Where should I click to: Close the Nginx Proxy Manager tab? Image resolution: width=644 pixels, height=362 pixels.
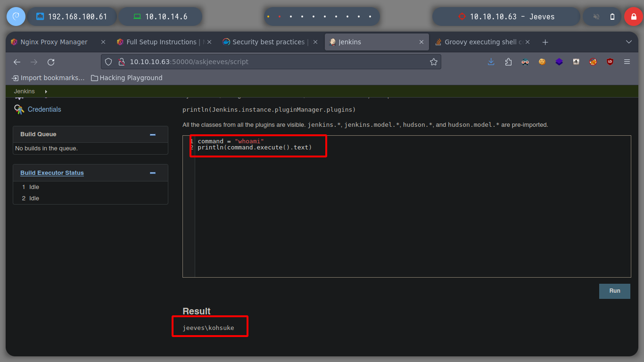[103, 42]
